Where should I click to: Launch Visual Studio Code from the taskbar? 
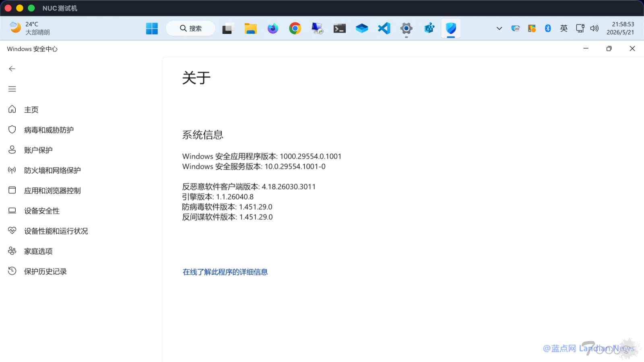[384, 29]
